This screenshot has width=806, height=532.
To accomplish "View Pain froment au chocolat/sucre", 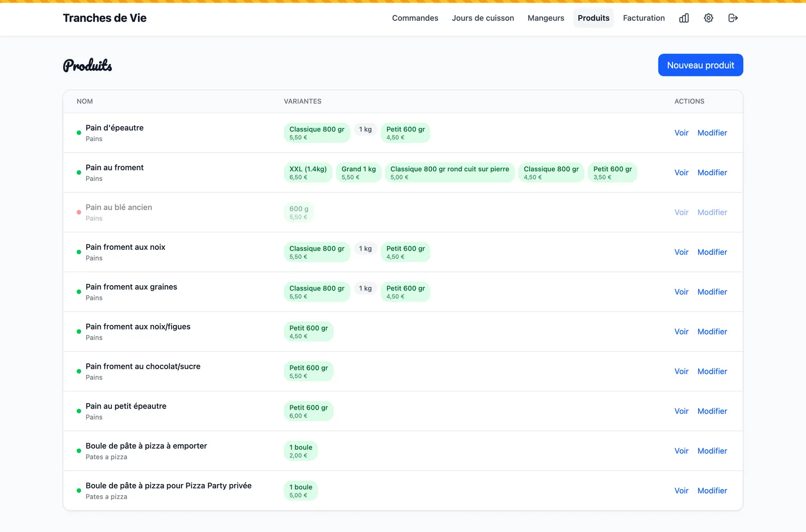I will tap(682, 372).
